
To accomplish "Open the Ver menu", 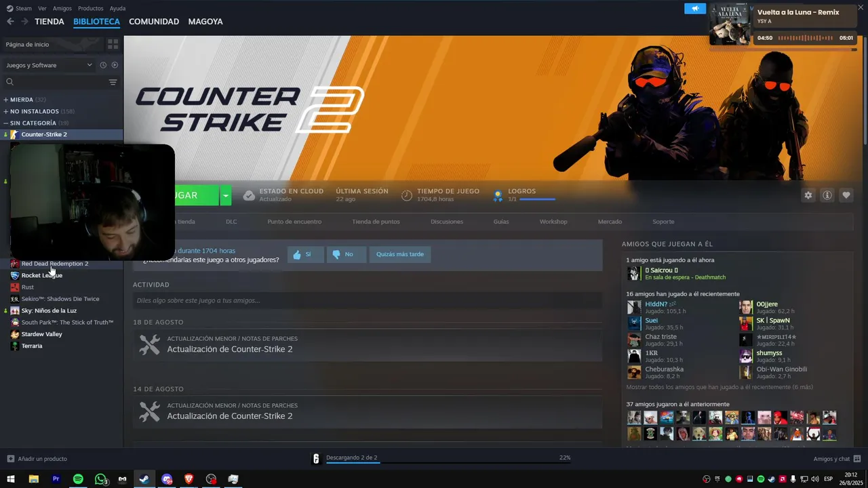I will click(42, 8).
